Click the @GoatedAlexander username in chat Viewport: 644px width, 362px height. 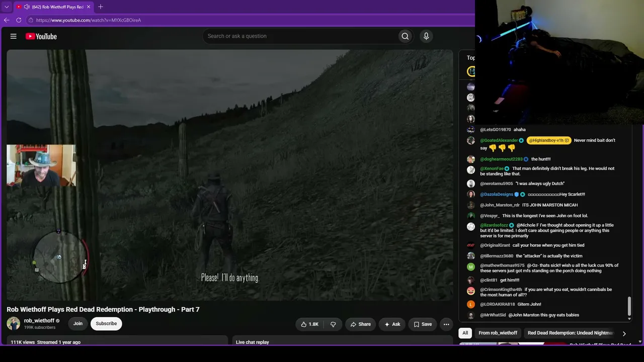(x=499, y=140)
